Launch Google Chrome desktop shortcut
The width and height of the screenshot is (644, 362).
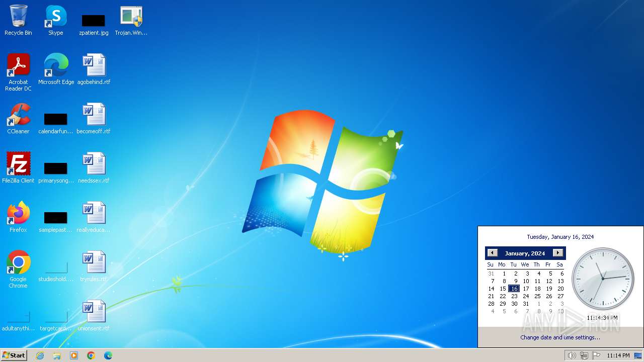18,269
